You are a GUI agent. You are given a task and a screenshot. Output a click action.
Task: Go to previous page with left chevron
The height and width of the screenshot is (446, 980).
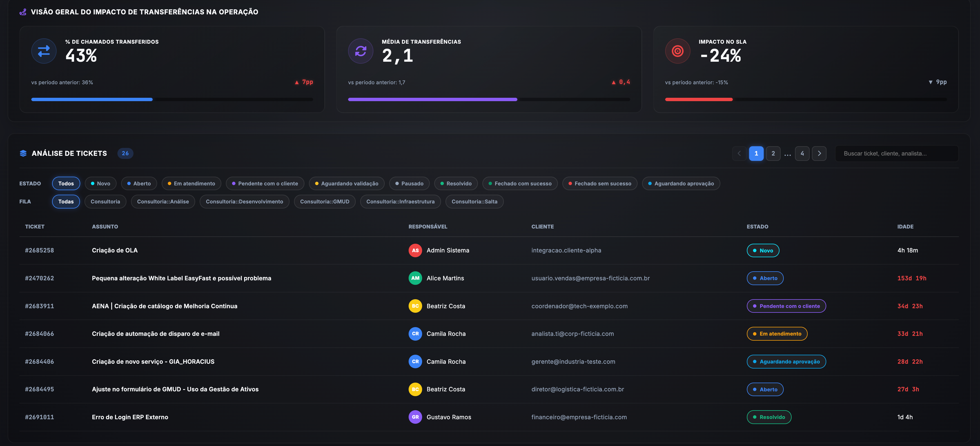tap(739, 153)
